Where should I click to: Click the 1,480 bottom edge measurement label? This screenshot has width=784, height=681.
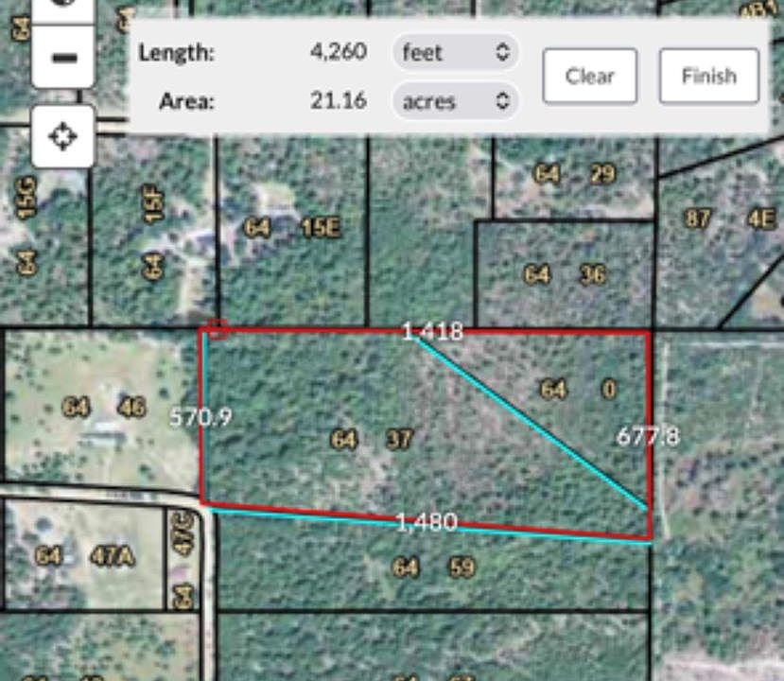[x=427, y=522]
